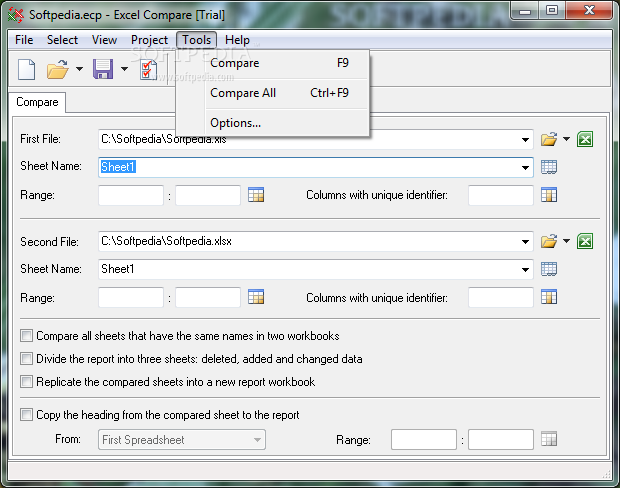Pick First File sheet name grid icon
Image resolution: width=620 pixels, height=488 pixels.
pos(549,167)
